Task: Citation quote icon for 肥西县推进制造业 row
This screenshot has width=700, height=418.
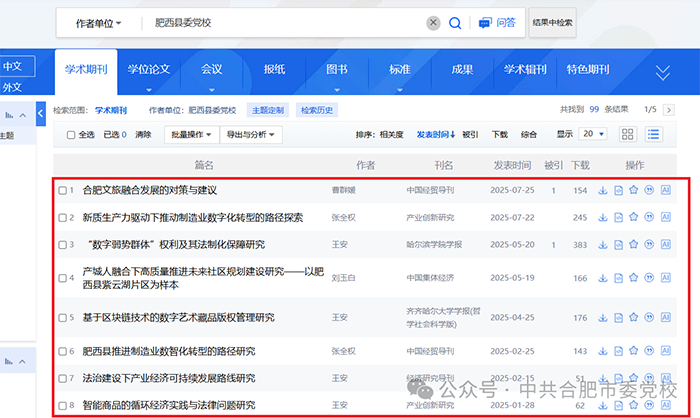Action: [x=649, y=351]
